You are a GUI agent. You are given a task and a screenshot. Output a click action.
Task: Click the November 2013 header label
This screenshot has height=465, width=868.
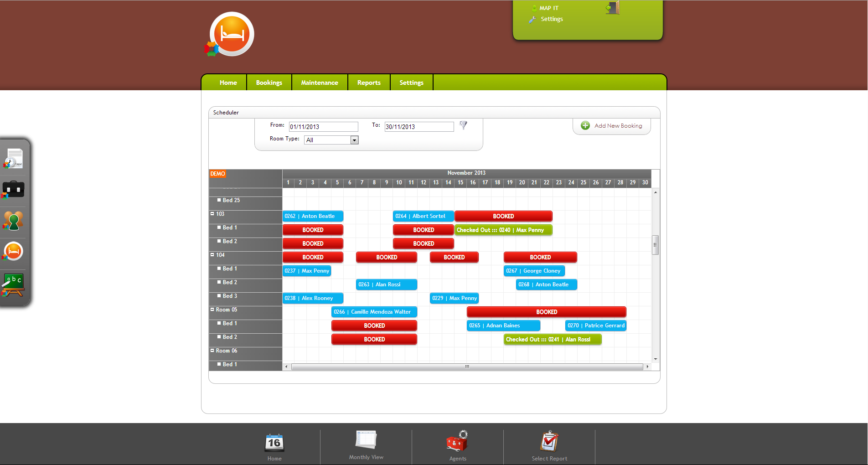click(466, 173)
